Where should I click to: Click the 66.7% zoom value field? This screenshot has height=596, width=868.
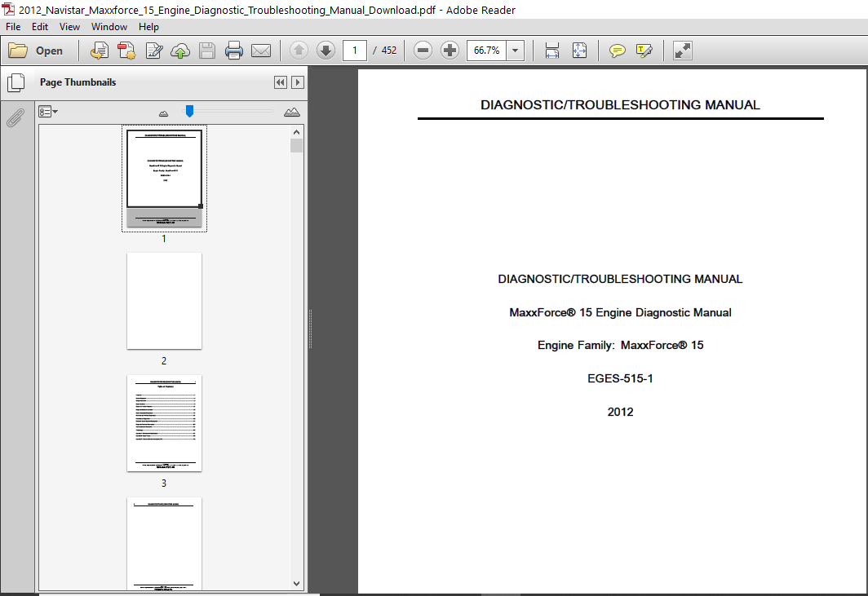[486, 51]
